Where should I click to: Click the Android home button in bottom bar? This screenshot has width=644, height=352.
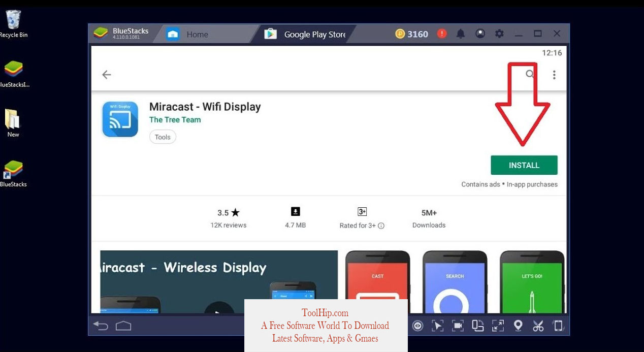tap(123, 326)
